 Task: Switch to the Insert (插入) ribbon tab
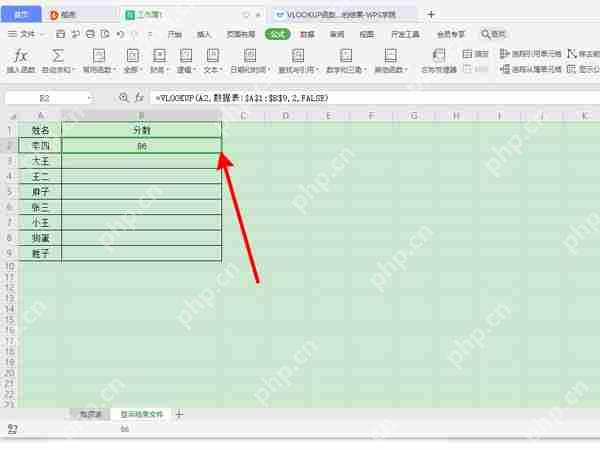coord(204,34)
